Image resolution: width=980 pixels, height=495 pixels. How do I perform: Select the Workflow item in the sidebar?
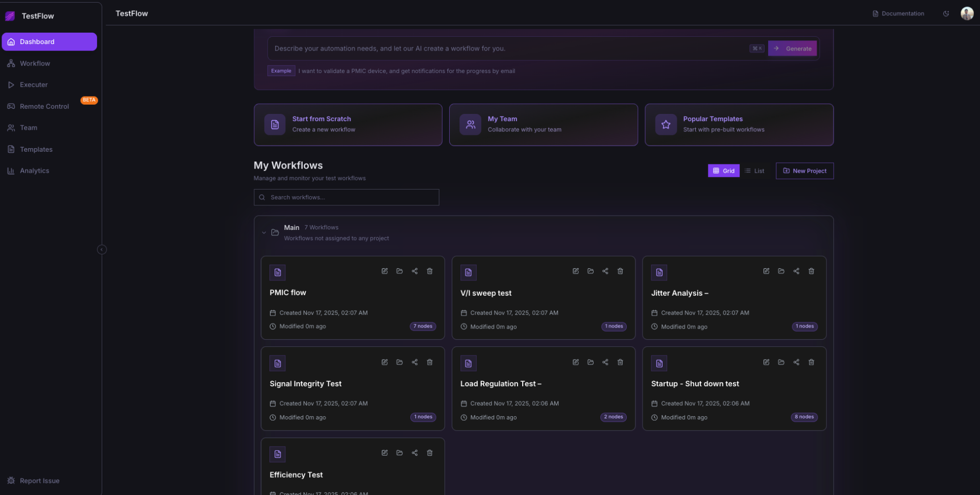tap(35, 63)
